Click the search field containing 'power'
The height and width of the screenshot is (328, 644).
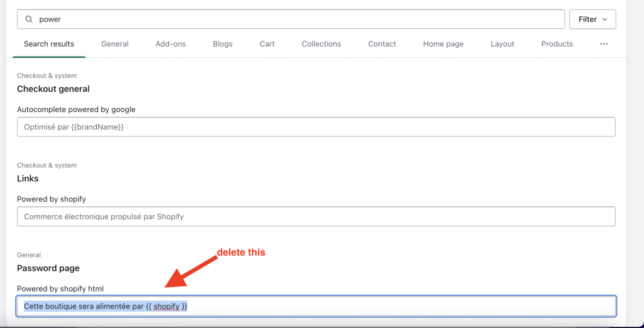(291, 20)
